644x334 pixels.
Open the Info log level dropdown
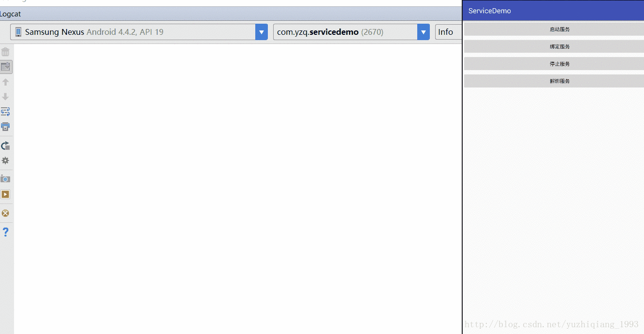[x=449, y=32]
